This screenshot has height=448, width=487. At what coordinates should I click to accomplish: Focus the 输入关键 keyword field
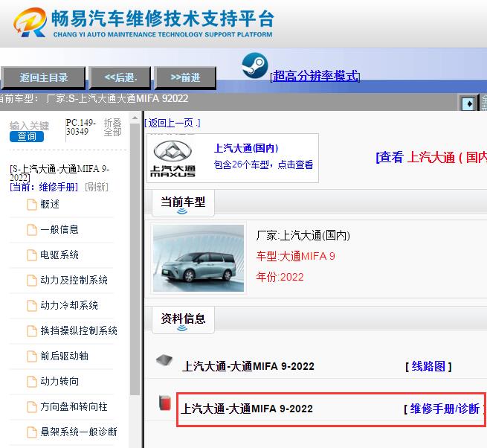(x=29, y=126)
